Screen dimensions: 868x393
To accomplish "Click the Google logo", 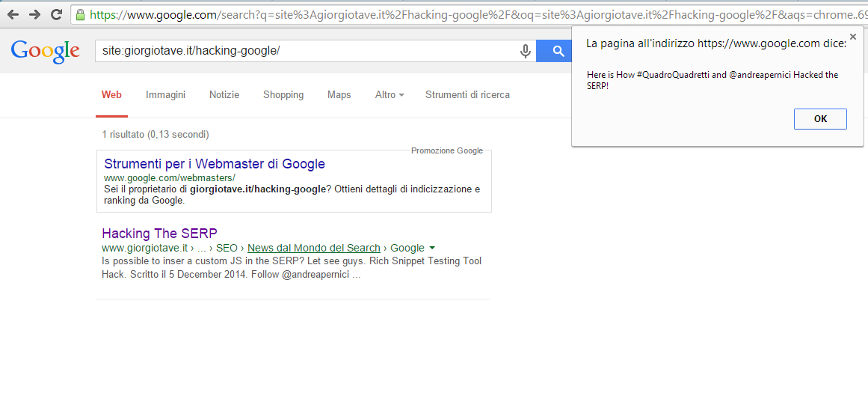I will pyautogui.click(x=46, y=51).
